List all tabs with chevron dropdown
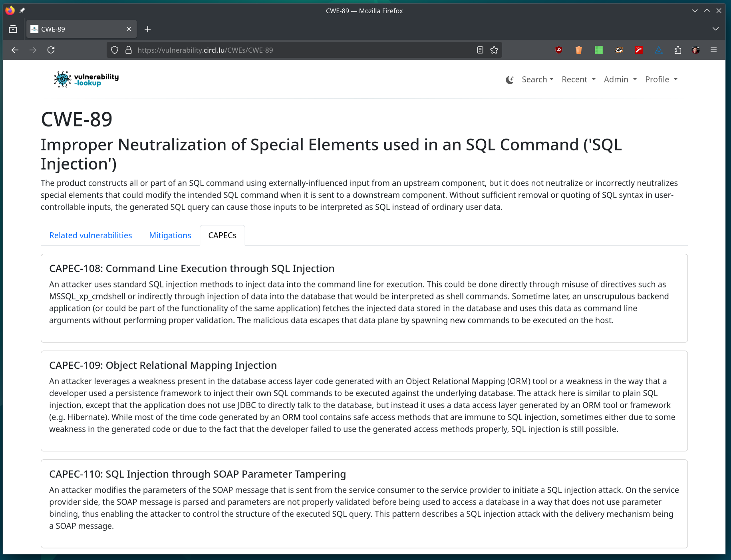The height and width of the screenshot is (560, 731). click(x=715, y=29)
